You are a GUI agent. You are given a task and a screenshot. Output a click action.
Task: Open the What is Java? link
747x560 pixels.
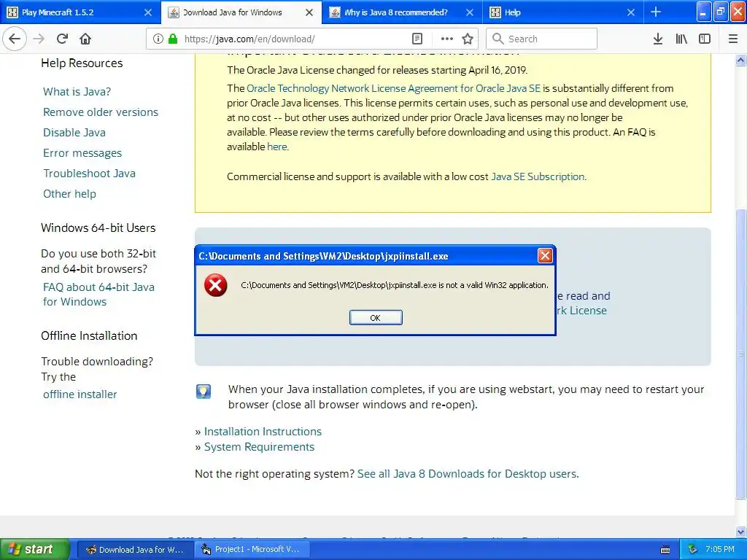click(x=77, y=91)
